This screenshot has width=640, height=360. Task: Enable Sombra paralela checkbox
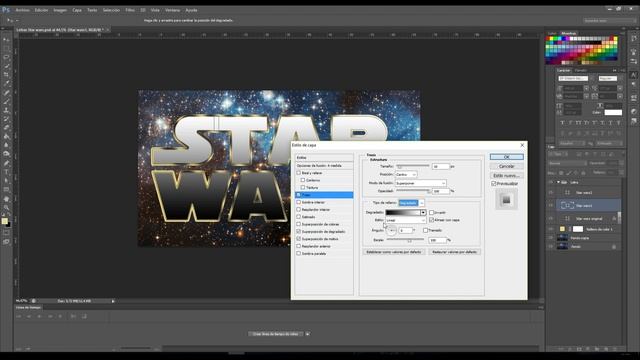[x=299, y=253]
